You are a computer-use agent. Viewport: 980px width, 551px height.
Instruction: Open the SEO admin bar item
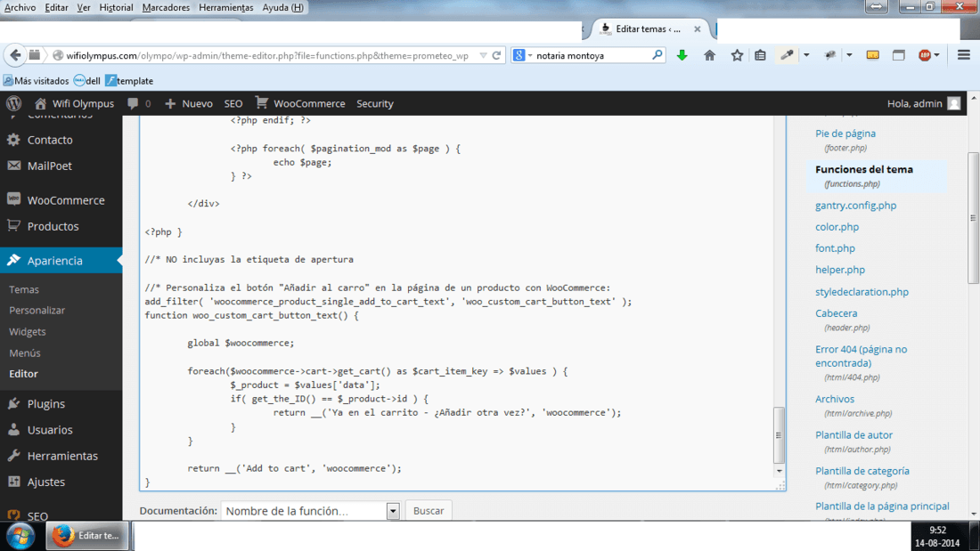tap(233, 103)
